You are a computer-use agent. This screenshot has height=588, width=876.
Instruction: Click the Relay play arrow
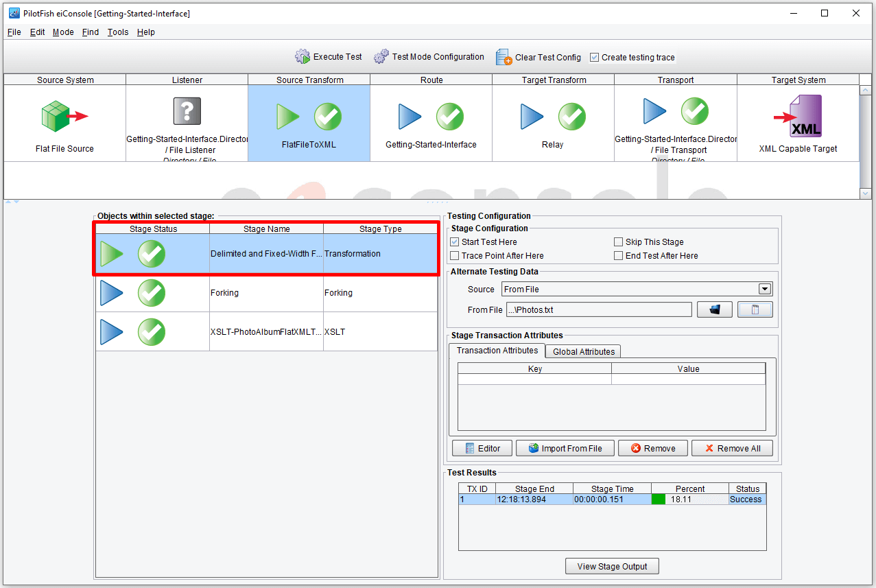click(x=532, y=117)
